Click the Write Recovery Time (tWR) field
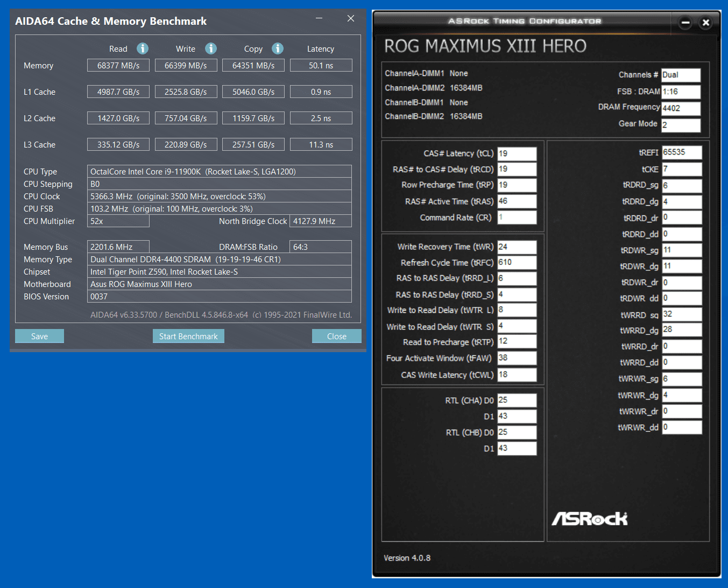 tap(517, 247)
